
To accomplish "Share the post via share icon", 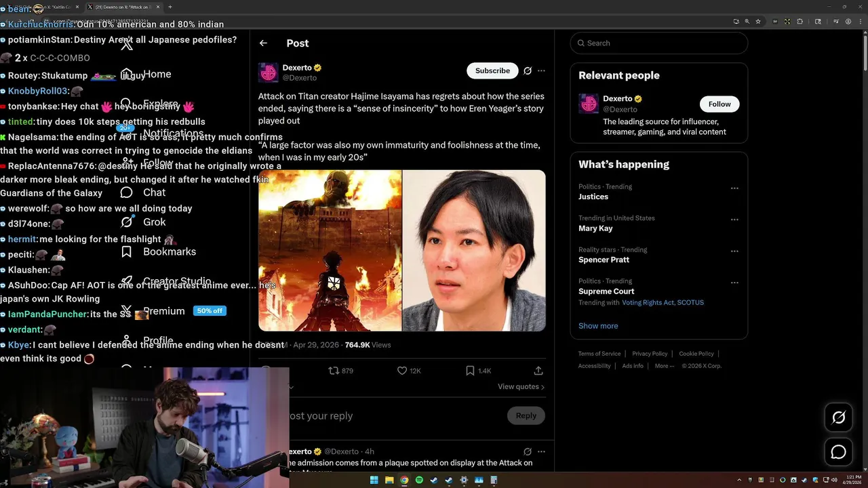I will [x=538, y=371].
